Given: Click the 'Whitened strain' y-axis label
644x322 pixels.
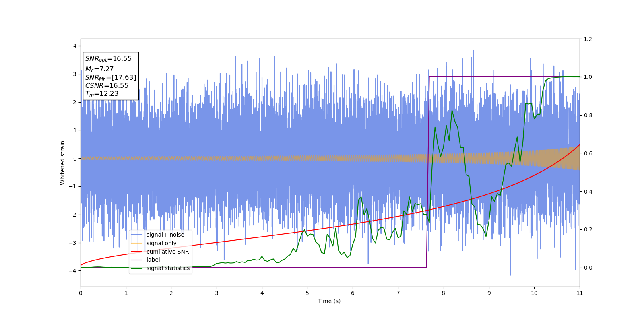Looking at the screenshot, I should point(63,163).
